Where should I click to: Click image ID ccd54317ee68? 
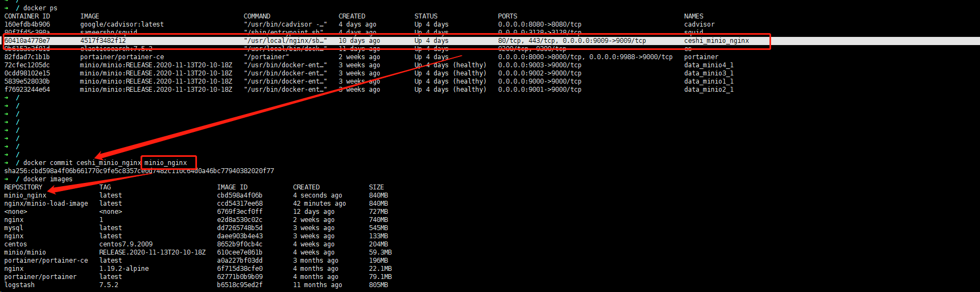[x=240, y=204]
